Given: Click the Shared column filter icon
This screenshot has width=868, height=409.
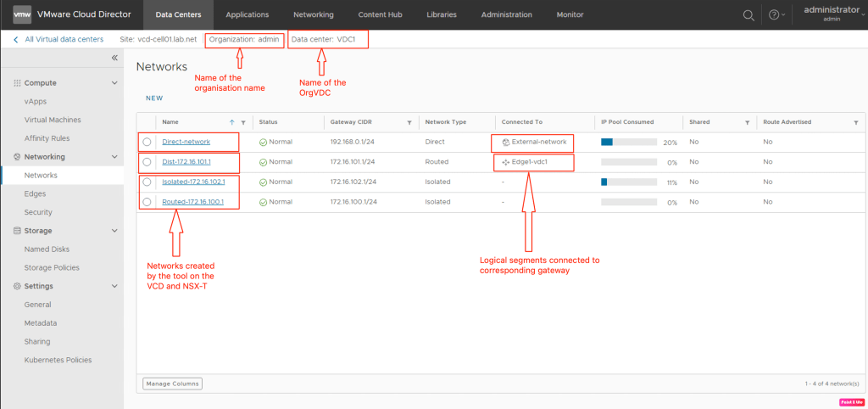Looking at the screenshot, I should pyautogui.click(x=746, y=122).
